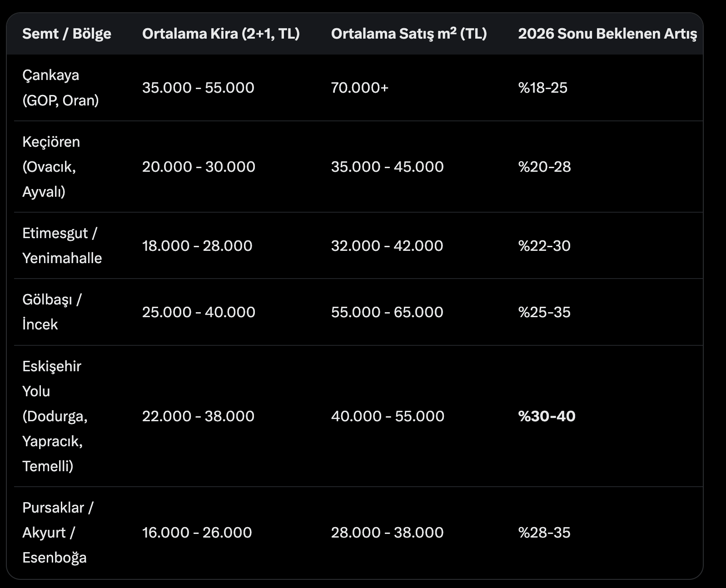Select the %28-35 expected increase cell
Screen dimensions: 726x588
pyautogui.click(x=544, y=532)
